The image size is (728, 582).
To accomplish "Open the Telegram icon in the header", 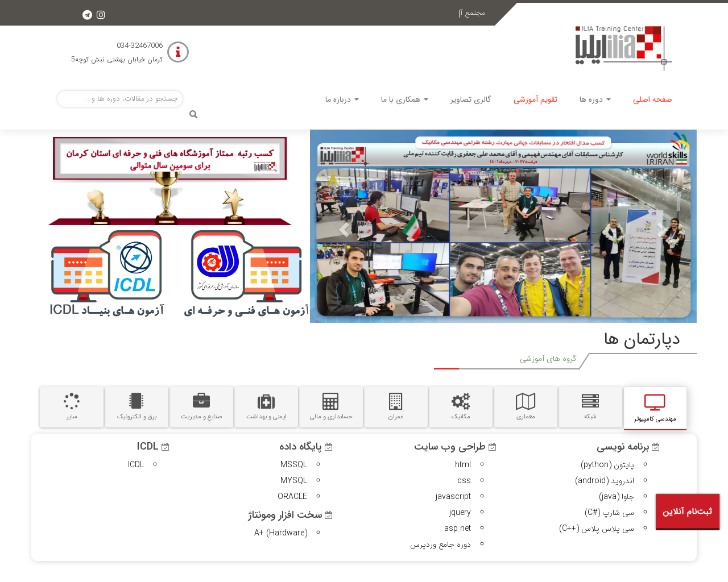I will coord(86,14).
